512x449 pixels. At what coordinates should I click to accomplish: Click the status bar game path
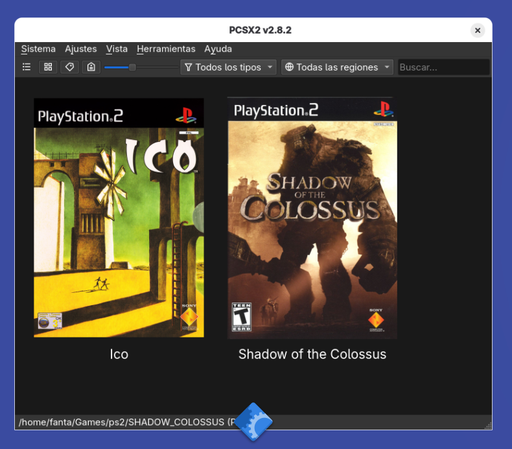point(127,422)
